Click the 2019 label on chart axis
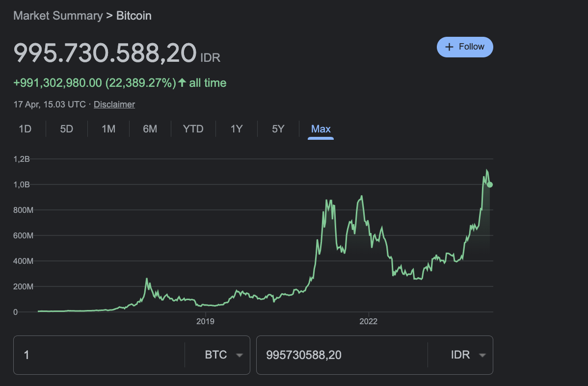This screenshot has height=386, width=588. coord(205,321)
